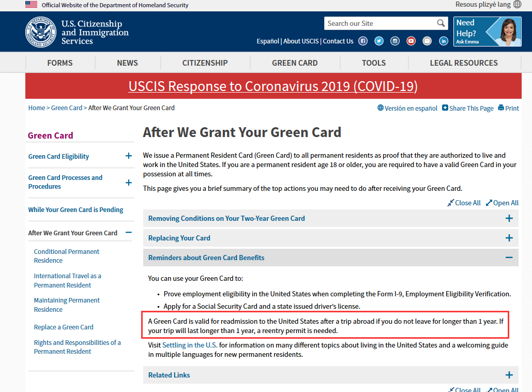
Task: Expand Green Card Eligibility in sidebar
Action: [x=129, y=156]
